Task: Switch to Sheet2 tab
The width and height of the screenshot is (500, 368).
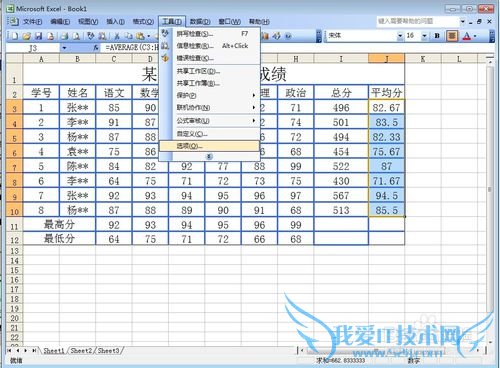Action: pos(81,350)
